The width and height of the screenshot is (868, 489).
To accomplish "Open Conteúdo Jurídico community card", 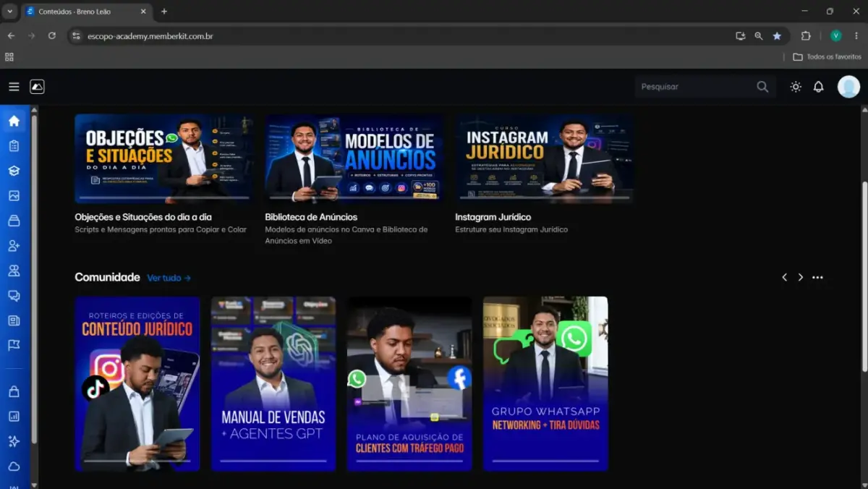I will tap(137, 384).
